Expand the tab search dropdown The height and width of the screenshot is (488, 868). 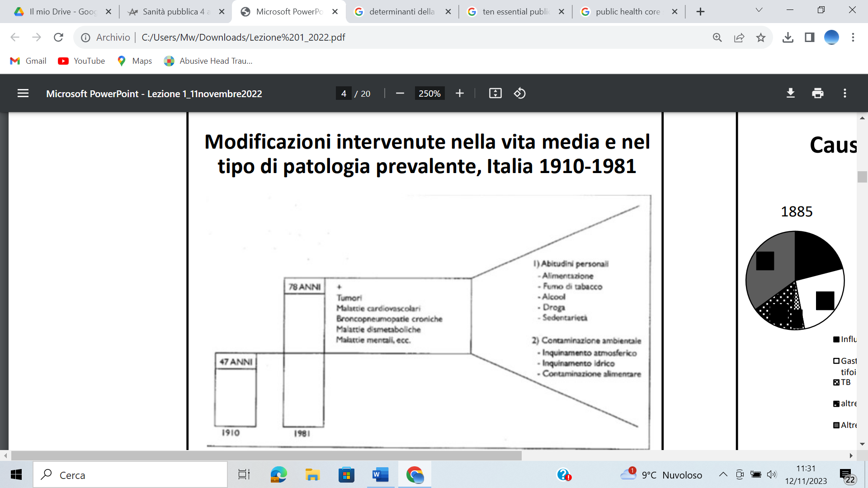pyautogui.click(x=759, y=10)
